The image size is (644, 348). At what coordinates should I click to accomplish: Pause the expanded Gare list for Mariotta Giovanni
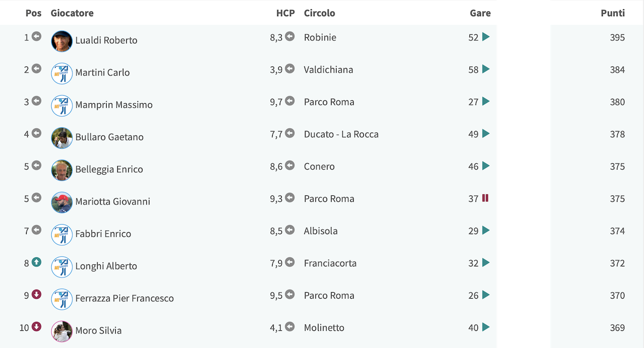click(x=486, y=198)
